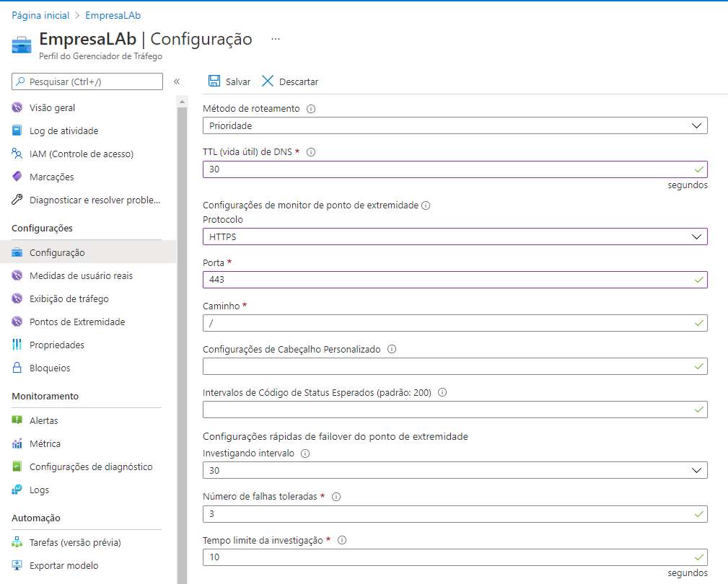
Task: Show info for Intervalos de Código de Status
Action: [x=442, y=392]
